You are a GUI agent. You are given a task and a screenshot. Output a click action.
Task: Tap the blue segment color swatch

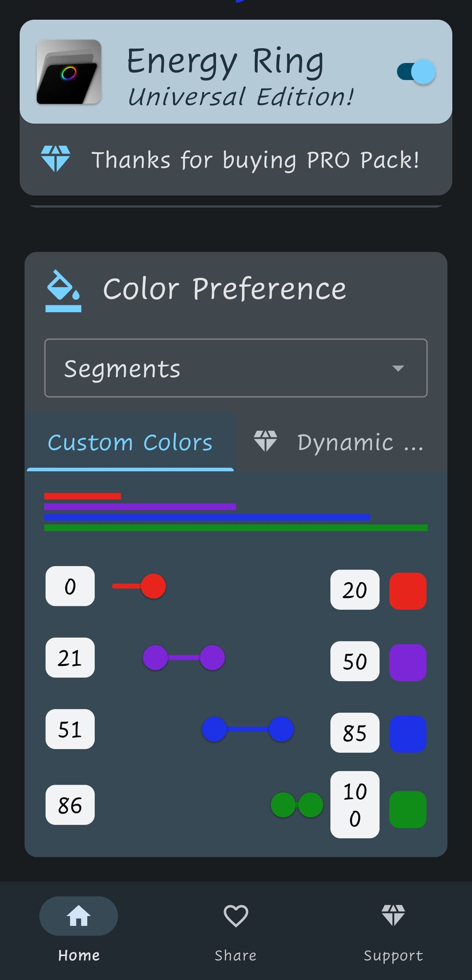[408, 734]
